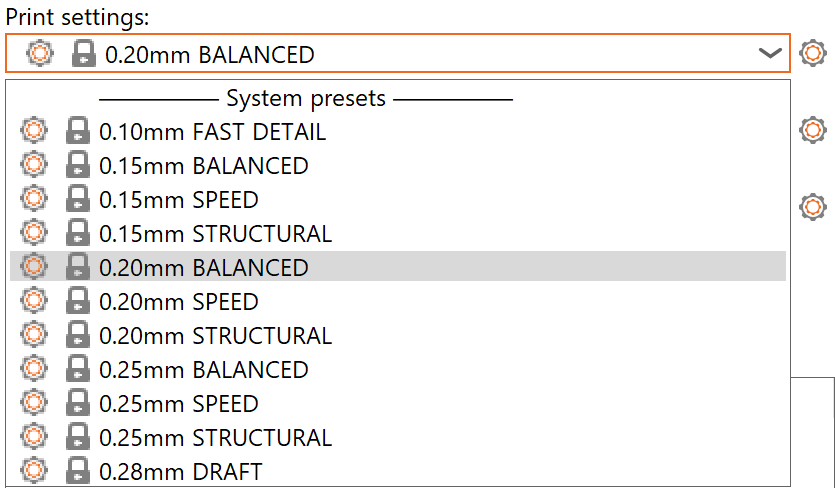Click the lock icon beside 0.15mm SPEED
The image size is (835, 488).
pos(77,200)
